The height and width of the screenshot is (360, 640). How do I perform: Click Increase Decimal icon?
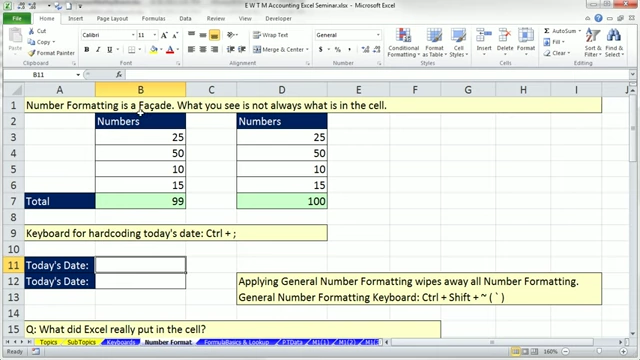[365, 49]
